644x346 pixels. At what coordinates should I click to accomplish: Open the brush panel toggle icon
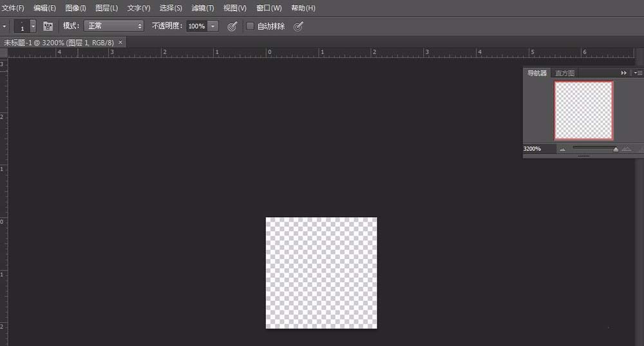pyautogui.click(x=48, y=26)
